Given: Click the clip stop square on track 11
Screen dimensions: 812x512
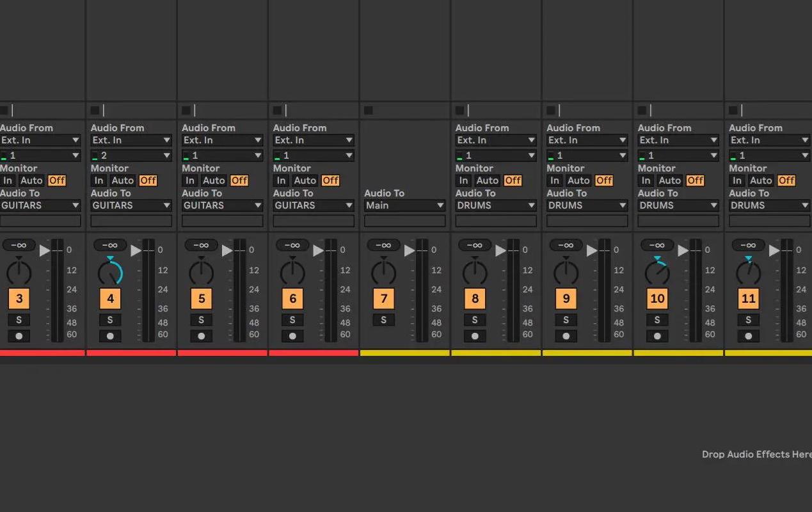Looking at the screenshot, I should point(733,110).
